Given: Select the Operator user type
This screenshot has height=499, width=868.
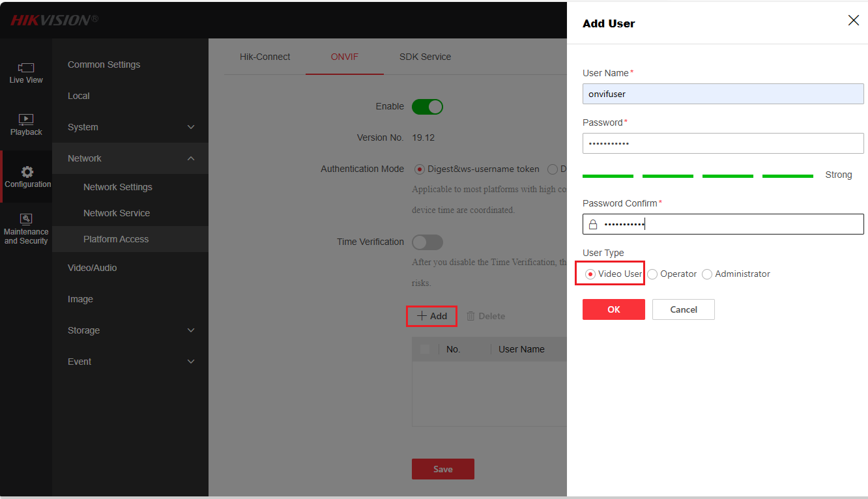Looking at the screenshot, I should (653, 274).
